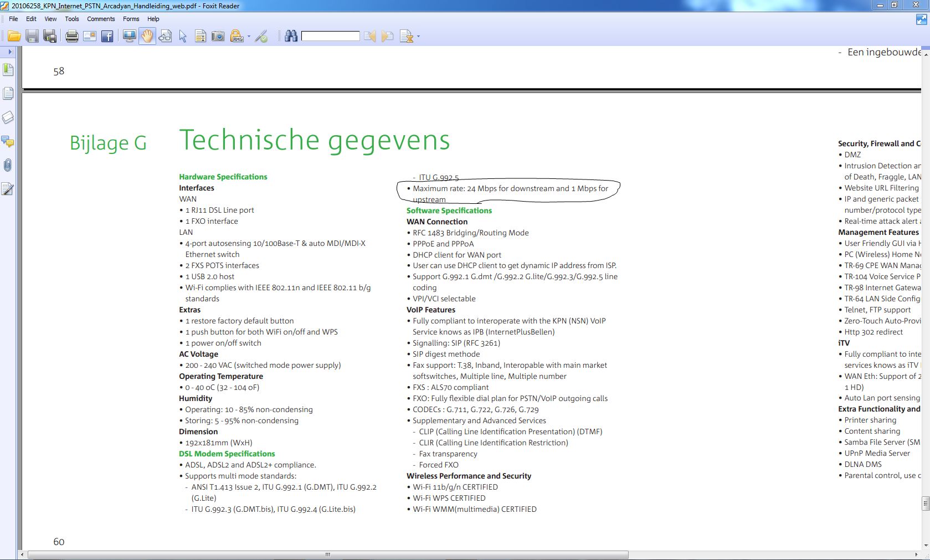Activate the arrow Select Annotation tool
The width and height of the screenshot is (930, 560).
[183, 37]
